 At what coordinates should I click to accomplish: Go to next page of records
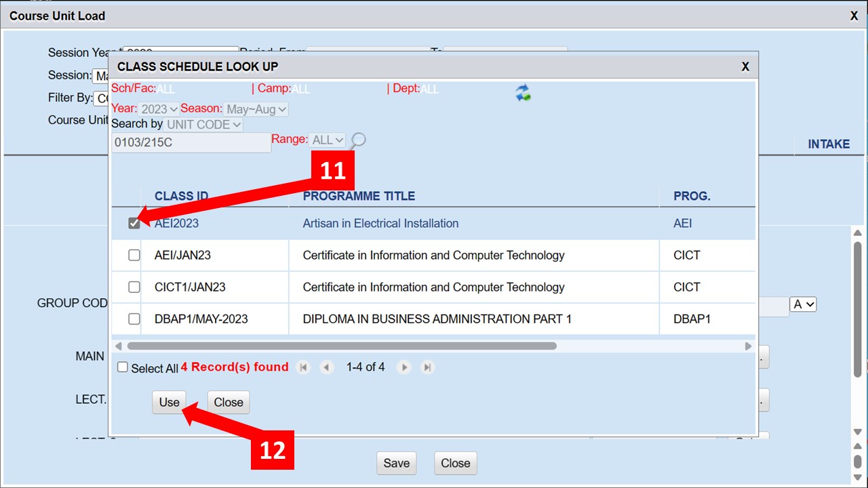pos(404,367)
